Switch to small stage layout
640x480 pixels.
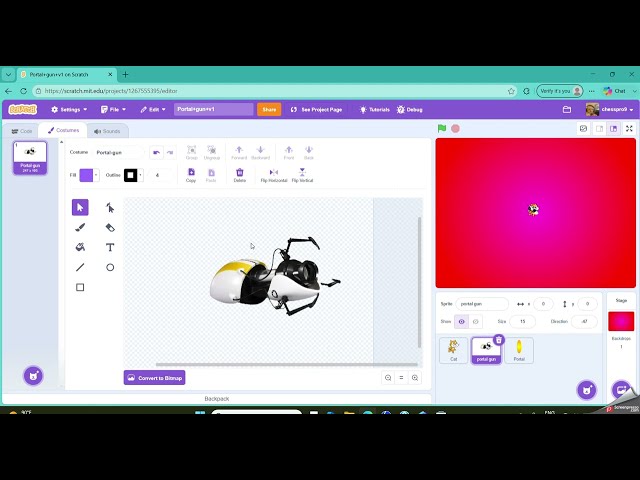pos(599,129)
